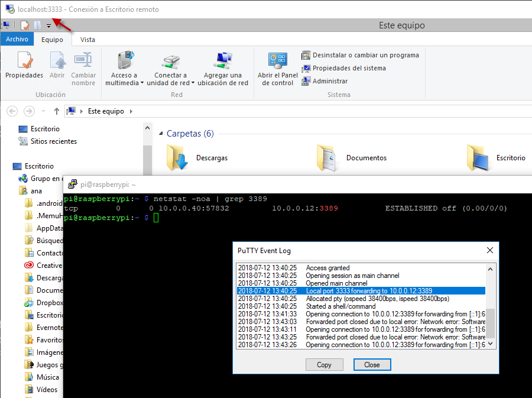Select the Vídeos folder in tree
The image size is (532, 398).
[41, 390]
